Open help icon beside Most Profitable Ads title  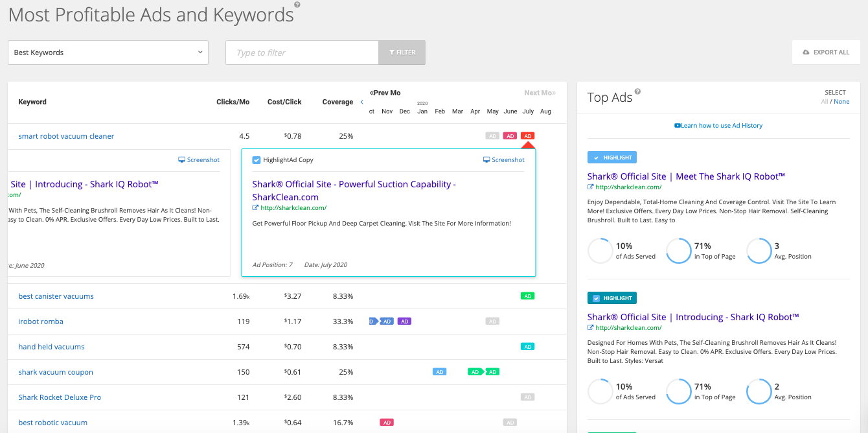coord(297,5)
